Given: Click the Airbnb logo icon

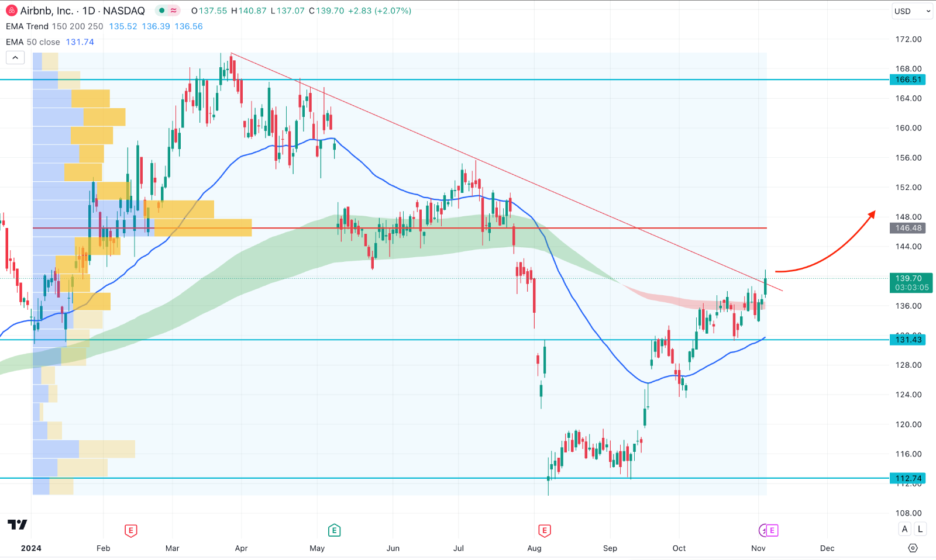Looking at the screenshot, I should click(12, 11).
